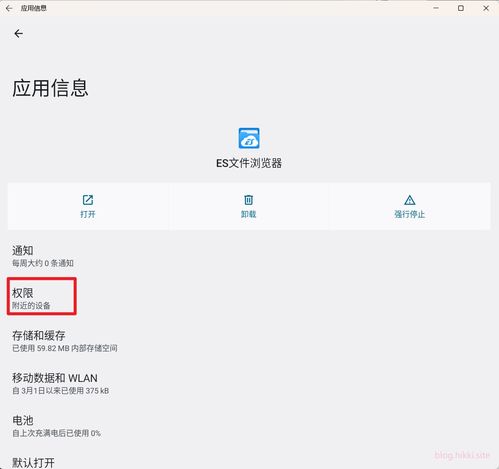Image resolution: width=499 pixels, height=469 pixels.
Task: Open 电池 battery usage entry
Action: [x=249, y=426]
